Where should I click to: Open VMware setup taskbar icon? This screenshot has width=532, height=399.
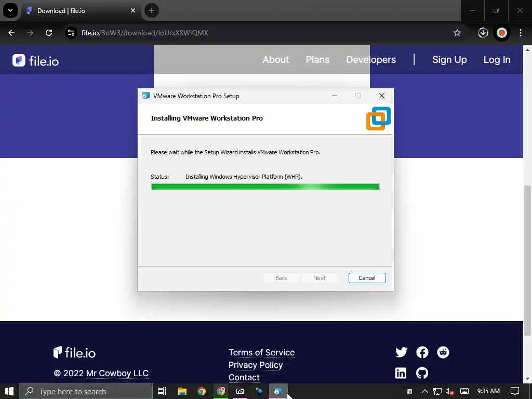coord(278,392)
